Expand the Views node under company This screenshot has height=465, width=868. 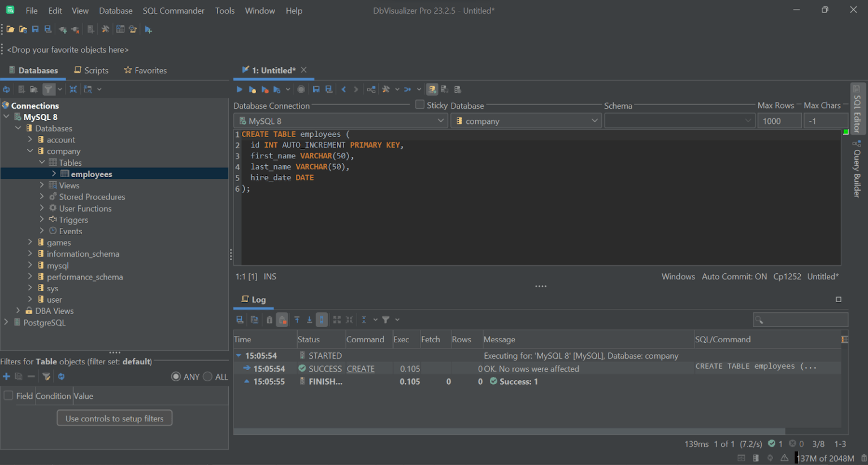point(42,185)
